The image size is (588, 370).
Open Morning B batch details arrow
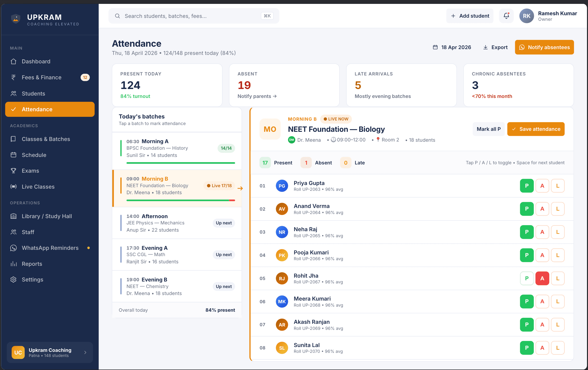[240, 188]
